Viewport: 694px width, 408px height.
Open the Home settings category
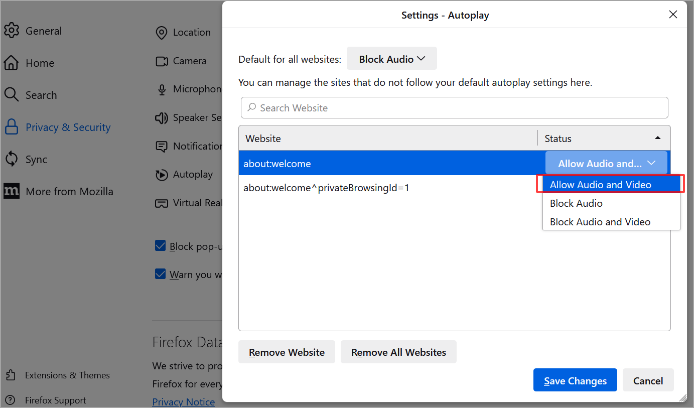point(40,63)
